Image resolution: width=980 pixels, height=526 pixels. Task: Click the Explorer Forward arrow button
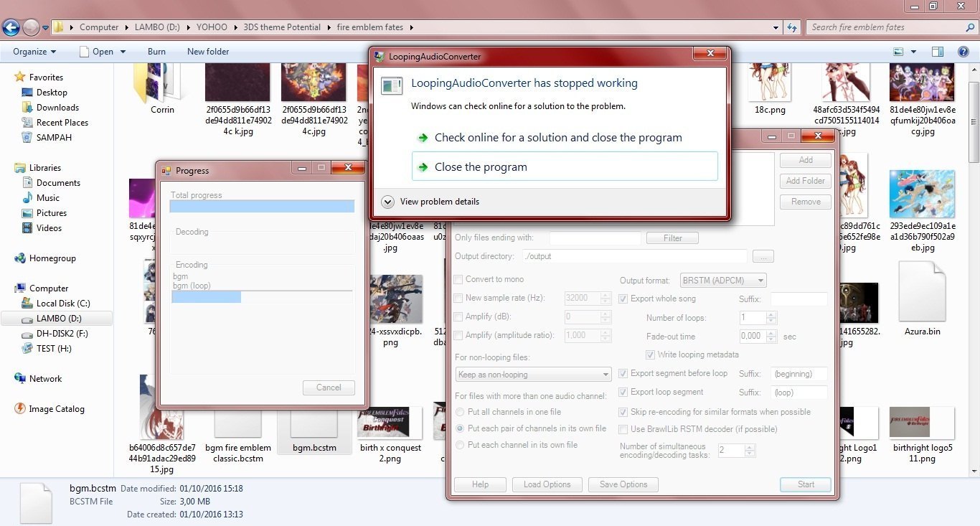[x=31, y=27]
